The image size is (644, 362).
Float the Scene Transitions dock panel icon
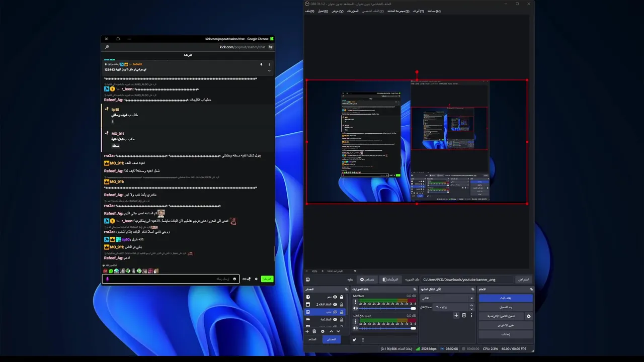[x=472, y=289]
